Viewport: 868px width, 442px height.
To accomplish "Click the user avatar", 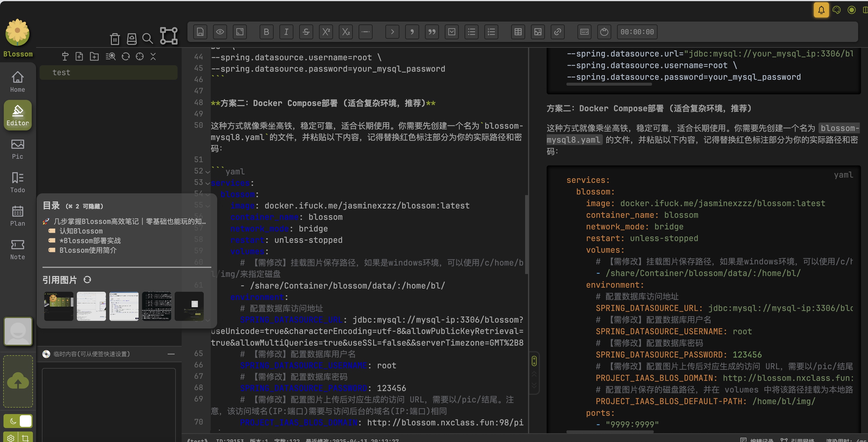I will 18,331.
